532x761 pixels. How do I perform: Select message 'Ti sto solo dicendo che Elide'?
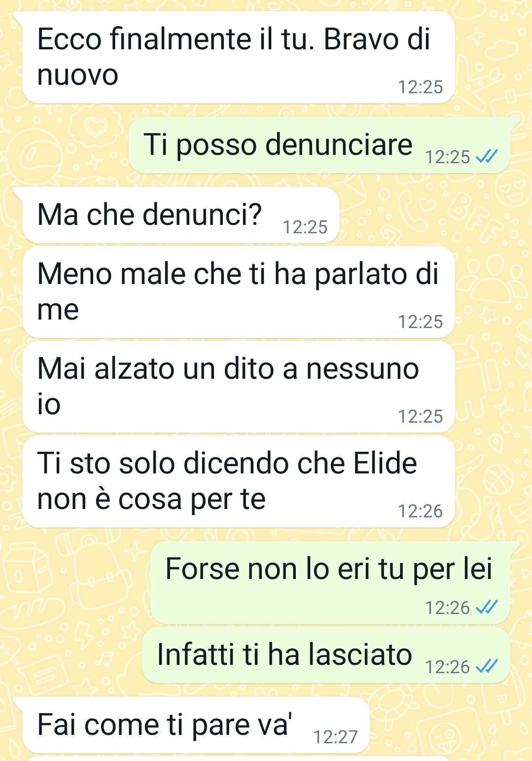click(x=238, y=481)
